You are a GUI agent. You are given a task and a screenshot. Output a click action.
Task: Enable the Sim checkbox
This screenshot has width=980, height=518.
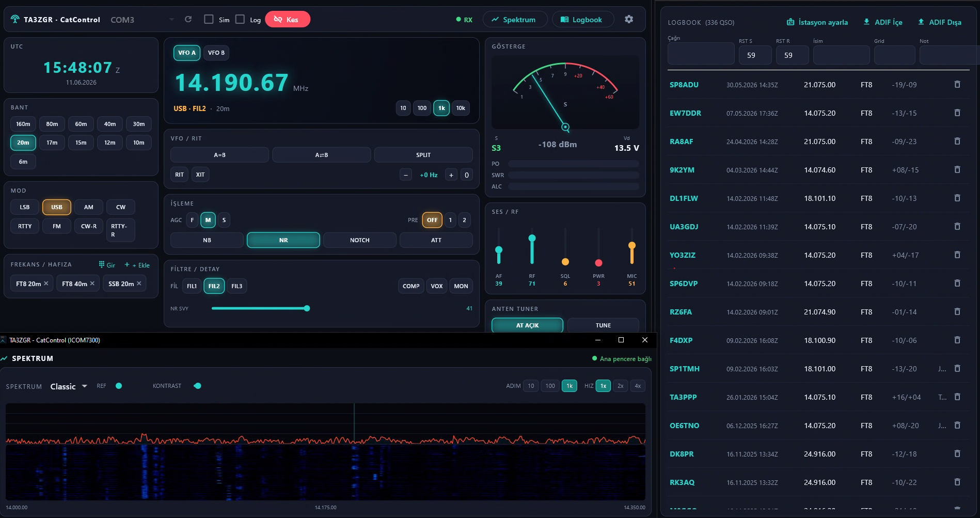[209, 19]
